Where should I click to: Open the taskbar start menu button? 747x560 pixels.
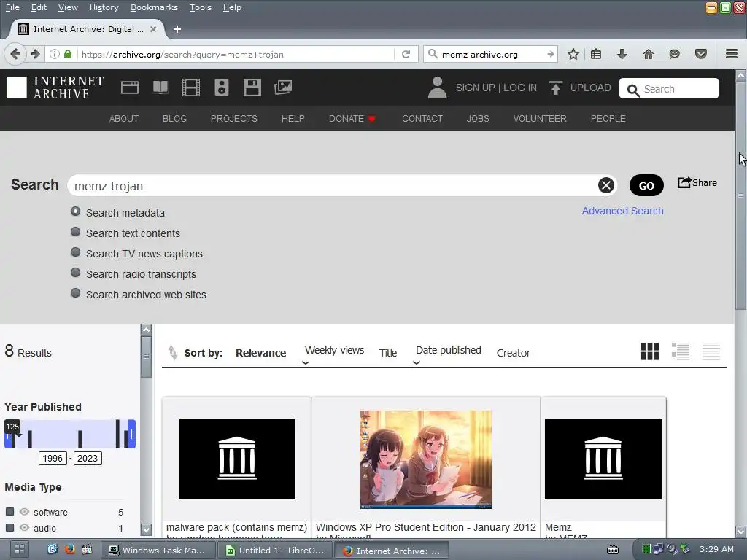click(x=20, y=549)
